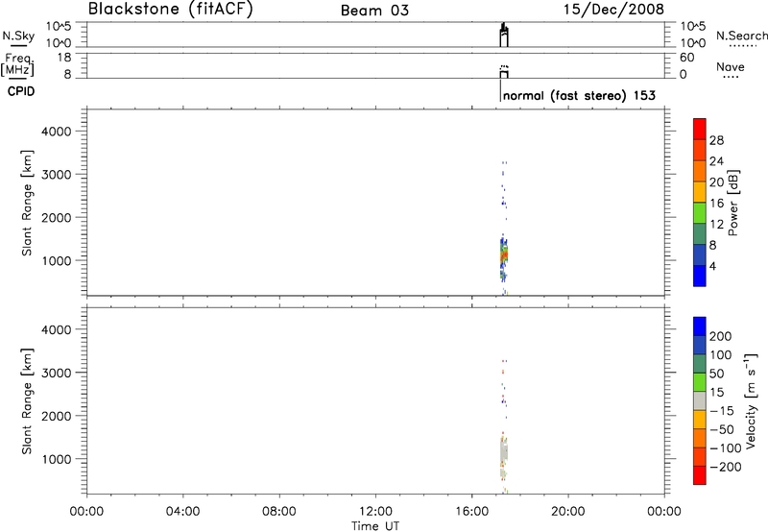768x532 pixels.
Task: Click the power panel 'Slant Range [km]' label
Action: [x=27, y=203]
